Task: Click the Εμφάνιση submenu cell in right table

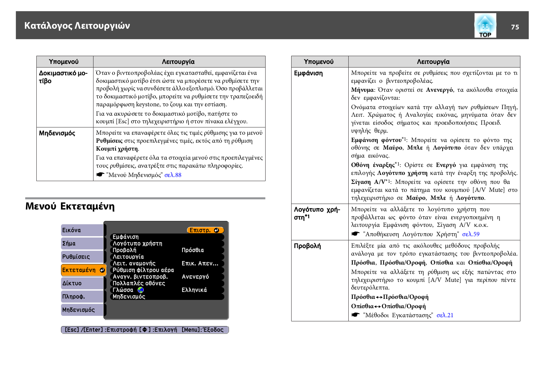Action: point(320,135)
